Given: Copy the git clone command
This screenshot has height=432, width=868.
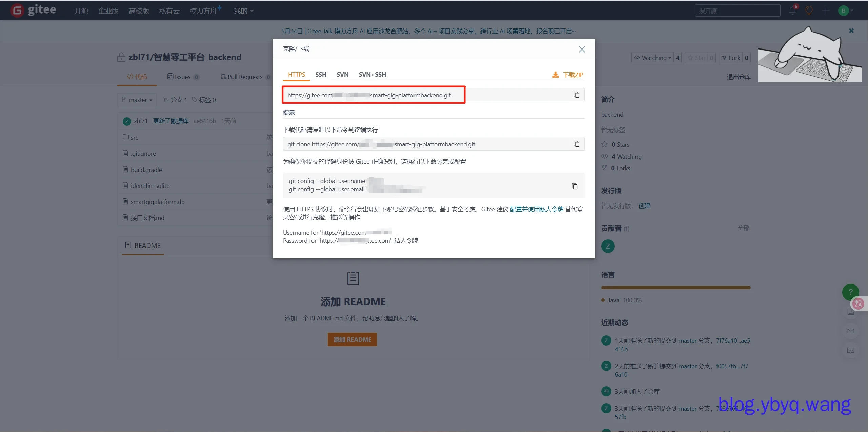Looking at the screenshot, I should click(576, 144).
